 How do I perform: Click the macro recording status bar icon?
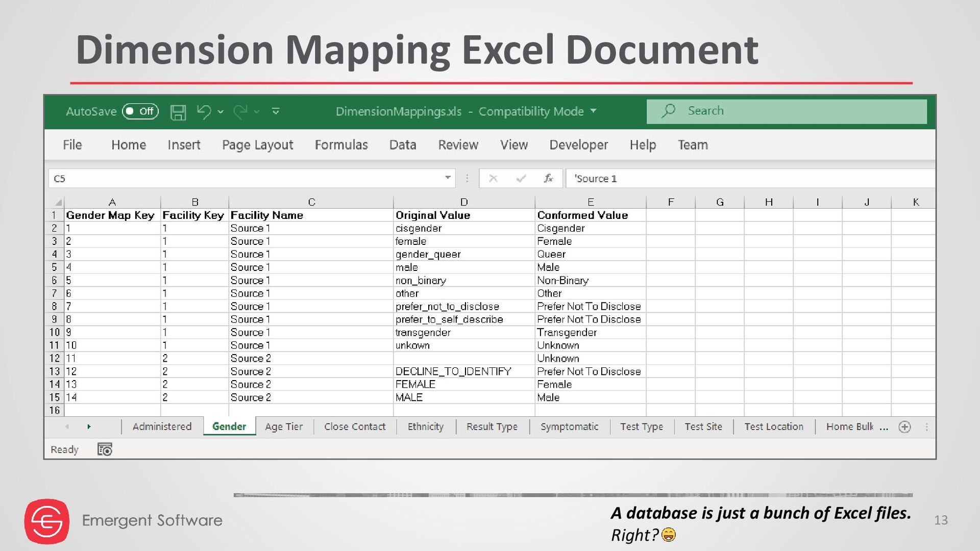105,449
